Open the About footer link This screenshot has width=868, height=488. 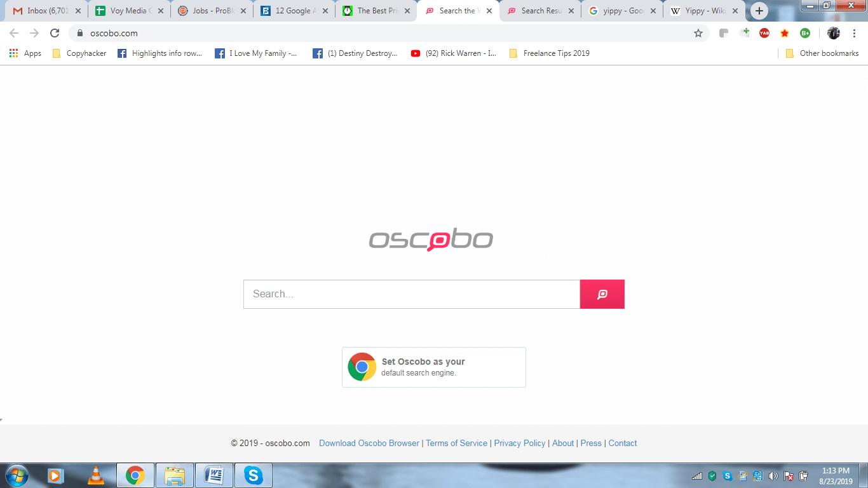coord(563,444)
